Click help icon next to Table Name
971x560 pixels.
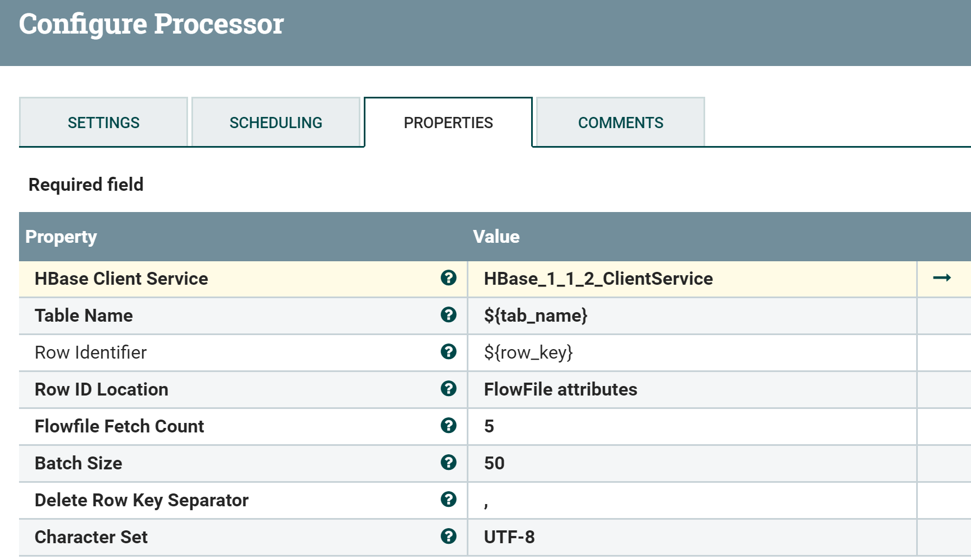448,315
